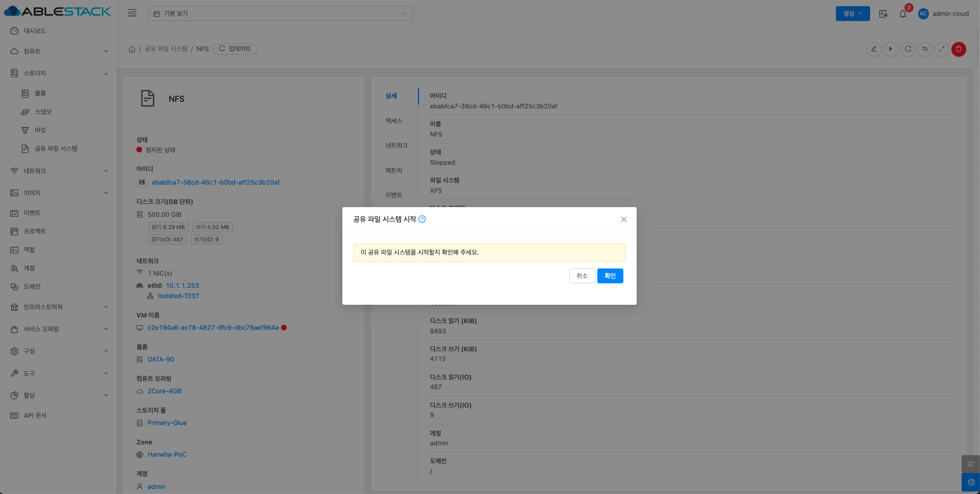Open the settings gear at bottom right
The height and width of the screenshot is (494, 980).
pos(971,482)
